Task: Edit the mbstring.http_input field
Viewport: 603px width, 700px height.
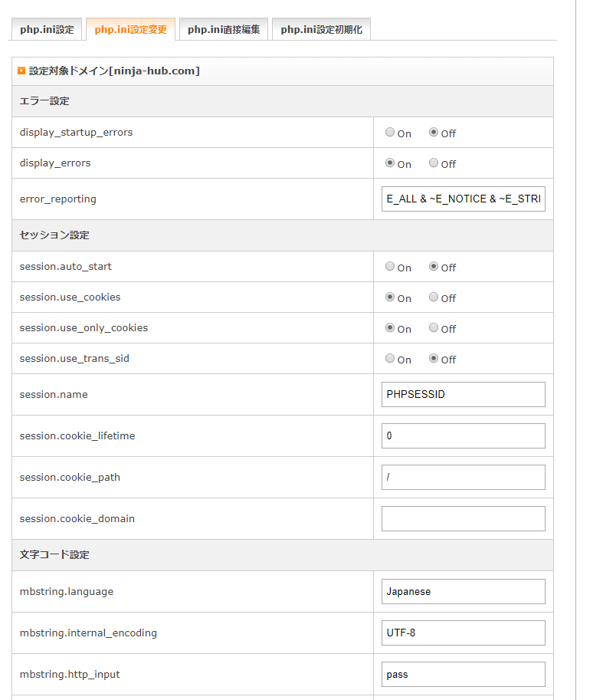Action: pyautogui.click(x=463, y=675)
